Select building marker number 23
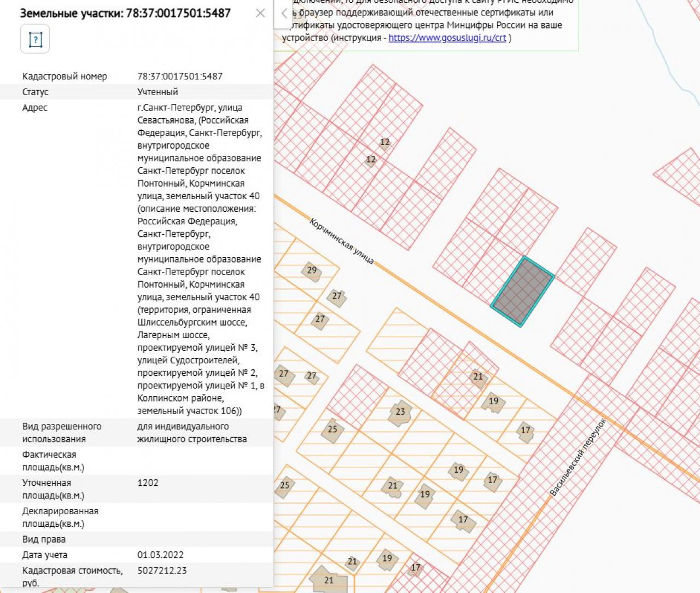 click(400, 412)
